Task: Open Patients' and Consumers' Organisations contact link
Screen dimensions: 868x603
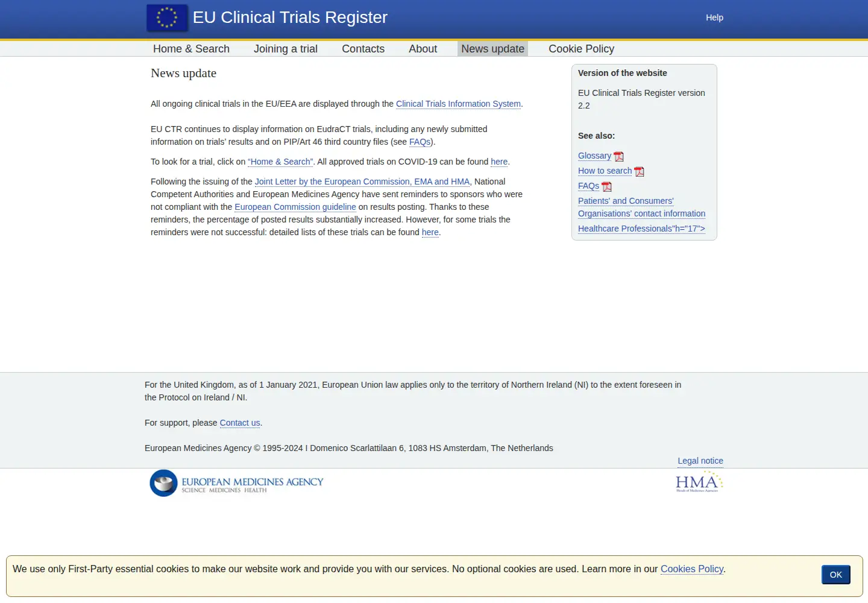Action: (x=641, y=207)
